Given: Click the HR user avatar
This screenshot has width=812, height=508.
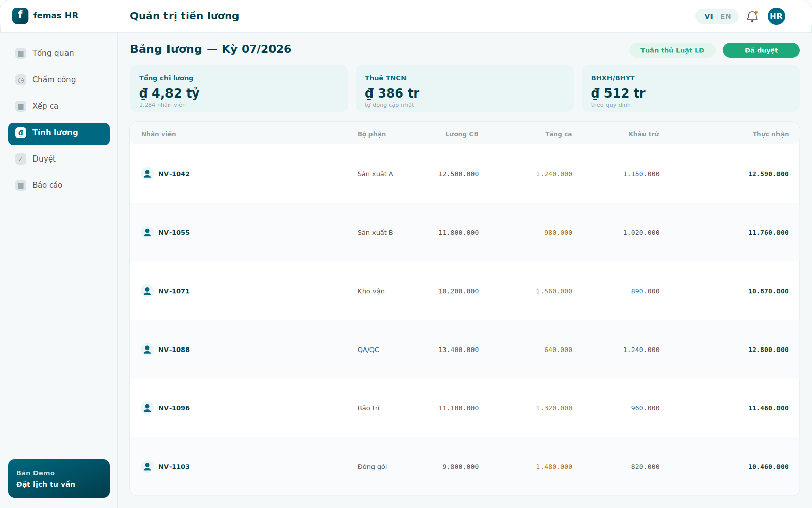Looking at the screenshot, I should [x=776, y=16].
